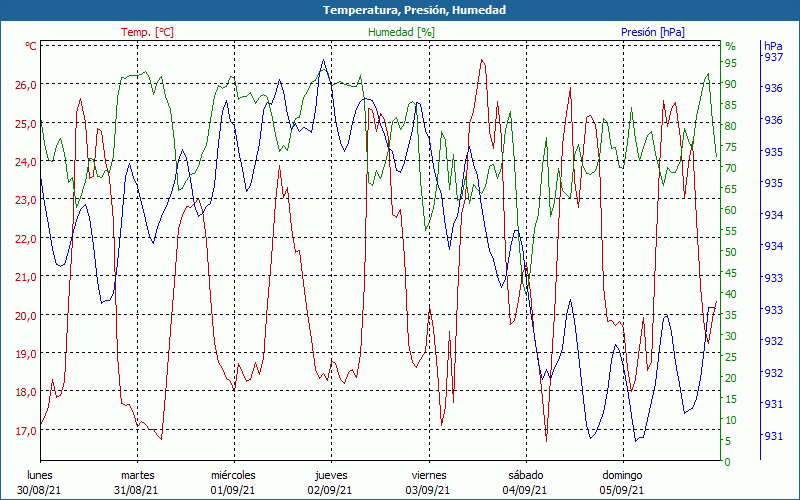The image size is (800, 500).
Task: Click the 0 humidity axis value
Action: pos(728,462)
